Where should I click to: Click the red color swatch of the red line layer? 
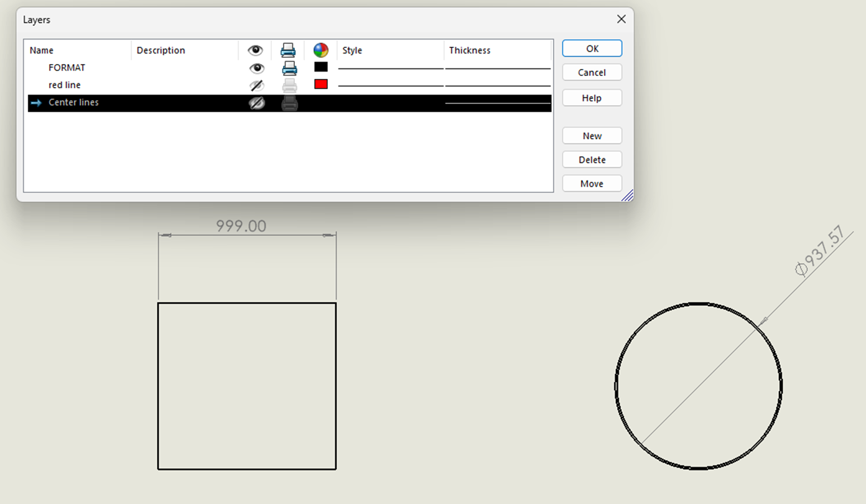[320, 83]
